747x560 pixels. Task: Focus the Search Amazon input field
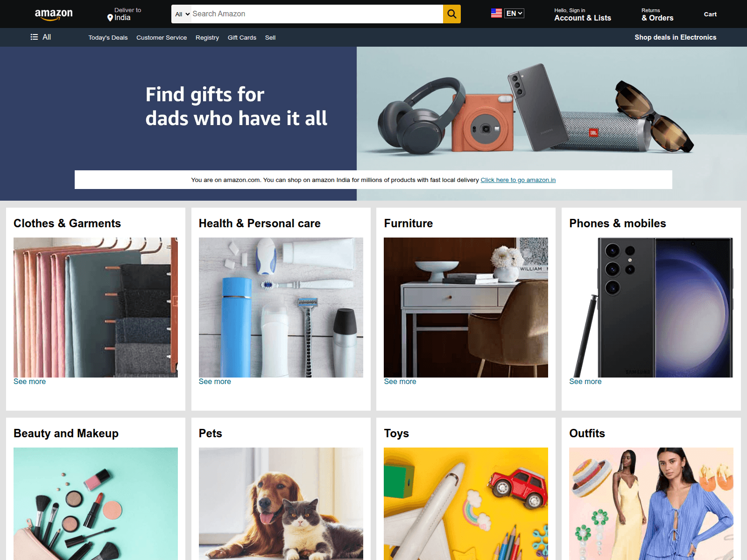click(x=317, y=14)
